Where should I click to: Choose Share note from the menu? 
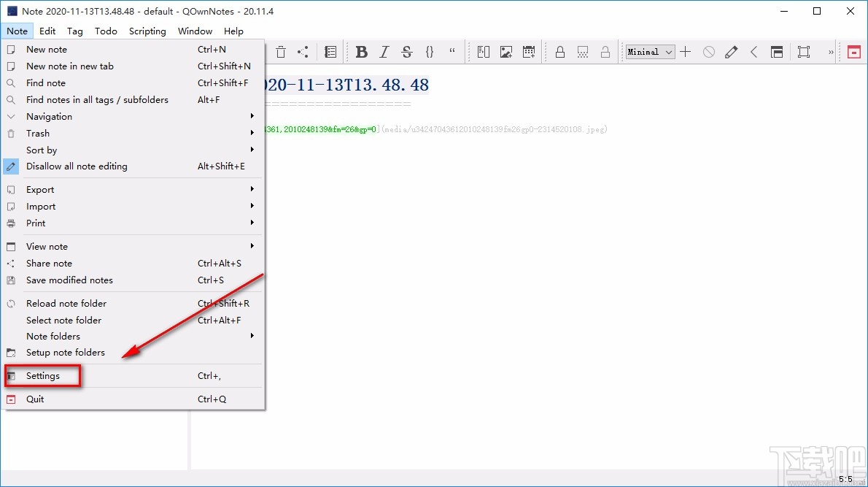point(133,263)
